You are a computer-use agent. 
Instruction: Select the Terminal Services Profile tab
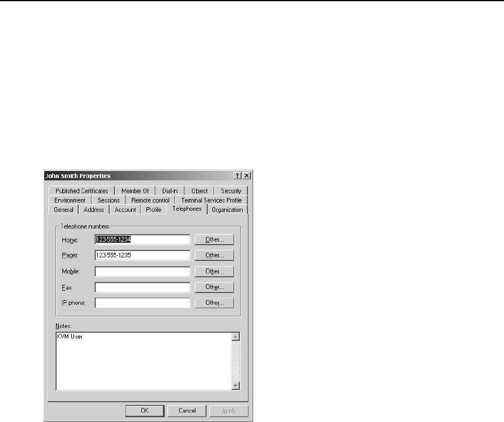point(211,200)
